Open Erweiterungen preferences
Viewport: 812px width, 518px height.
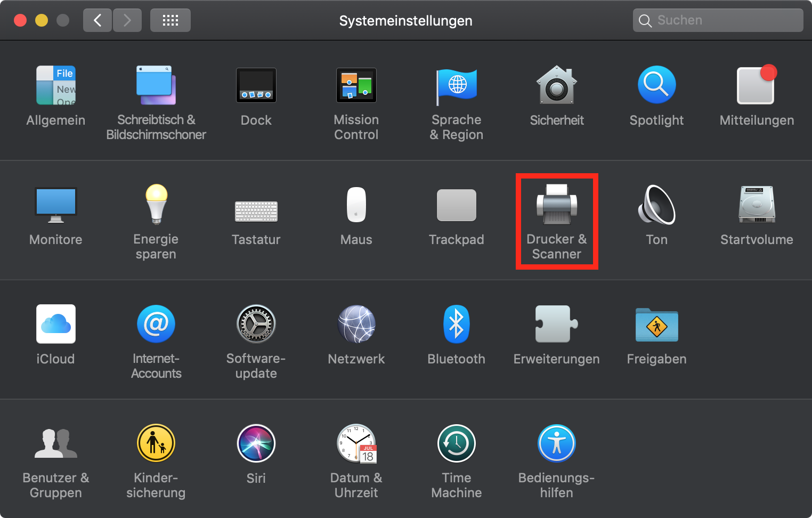[x=557, y=324]
